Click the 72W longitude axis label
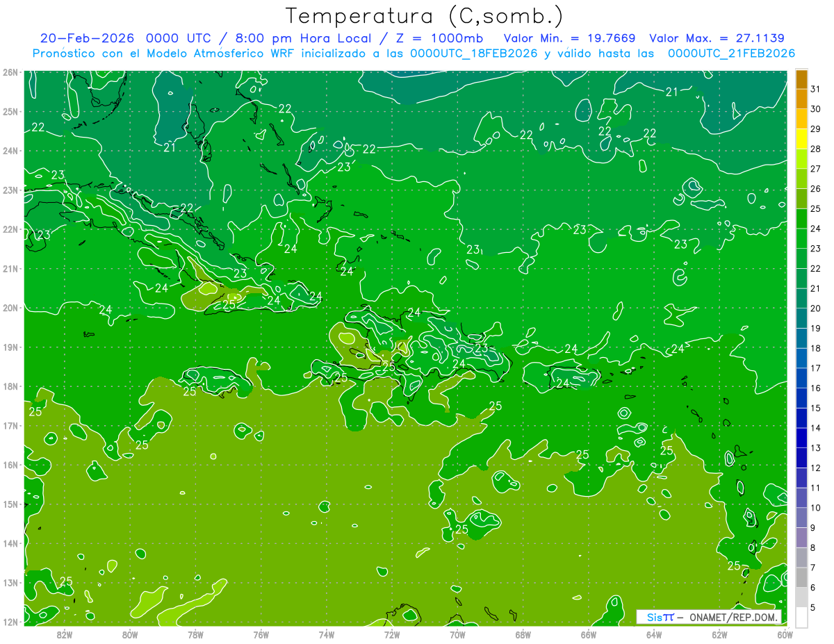 pyautogui.click(x=392, y=634)
